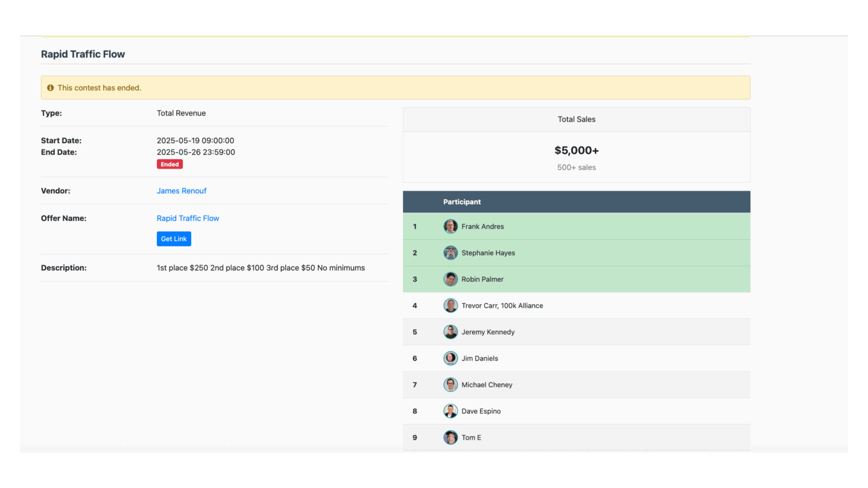
Task: Click the red Ended status badge
Action: tap(170, 164)
